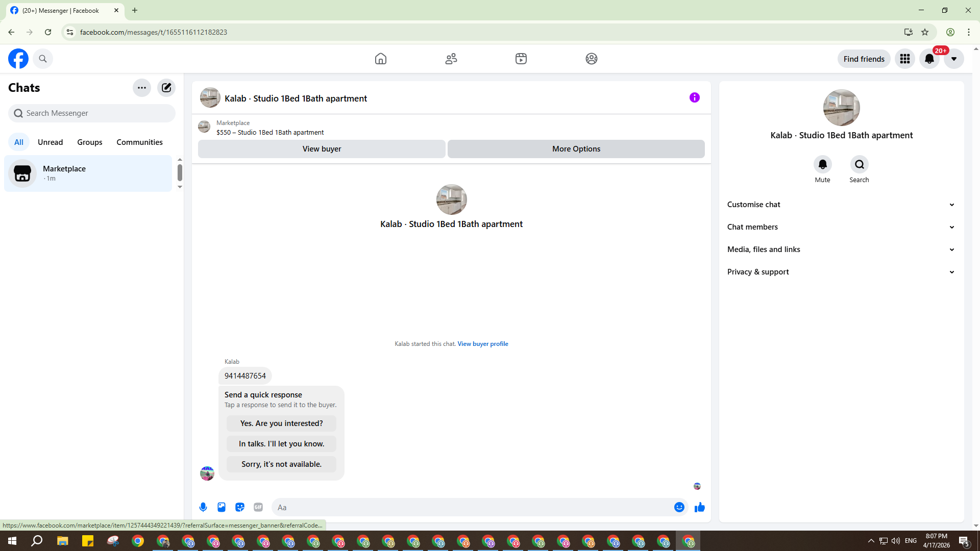Expand the Chat members section
This screenshot has height=551, width=980.
(x=841, y=227)
